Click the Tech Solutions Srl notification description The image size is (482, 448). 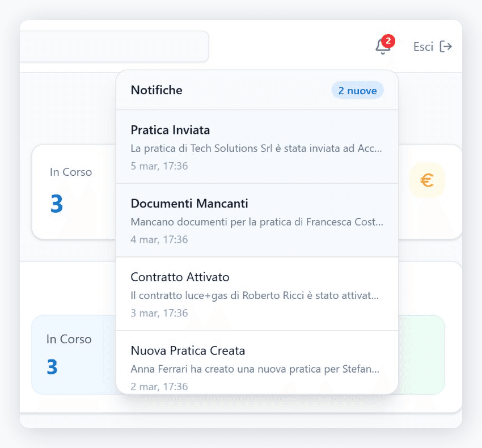tap(256, 149)
